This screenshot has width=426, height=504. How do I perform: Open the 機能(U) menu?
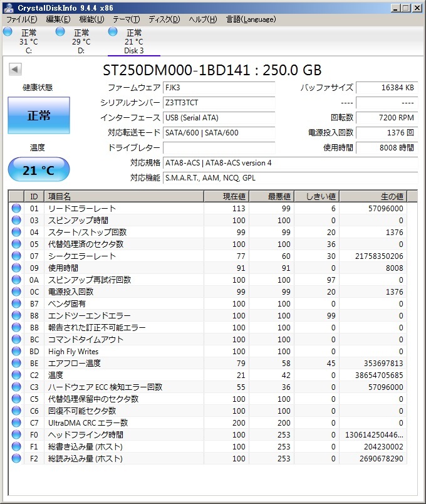pos(91,19)
